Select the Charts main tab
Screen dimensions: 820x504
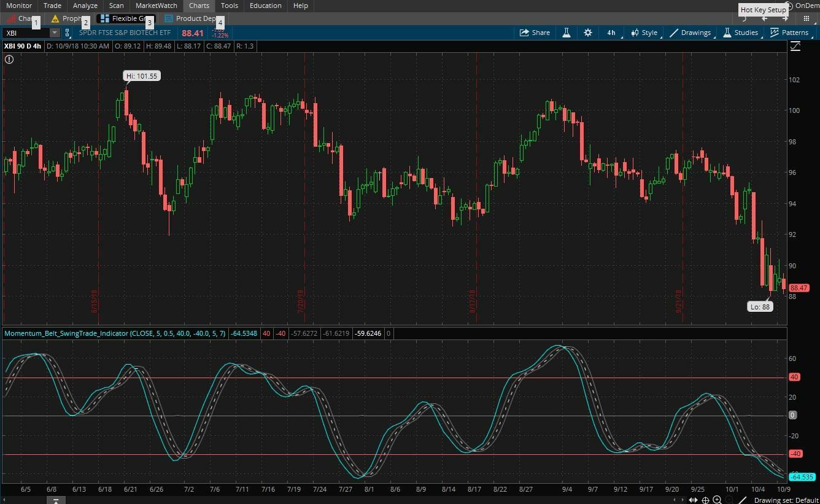click(199, 6)
